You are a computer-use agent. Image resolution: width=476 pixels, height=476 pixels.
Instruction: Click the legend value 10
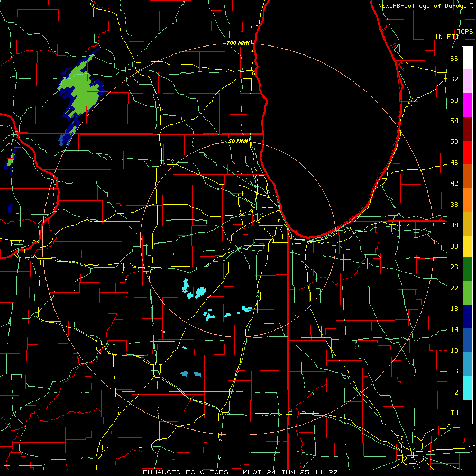[x=454, y=350]
